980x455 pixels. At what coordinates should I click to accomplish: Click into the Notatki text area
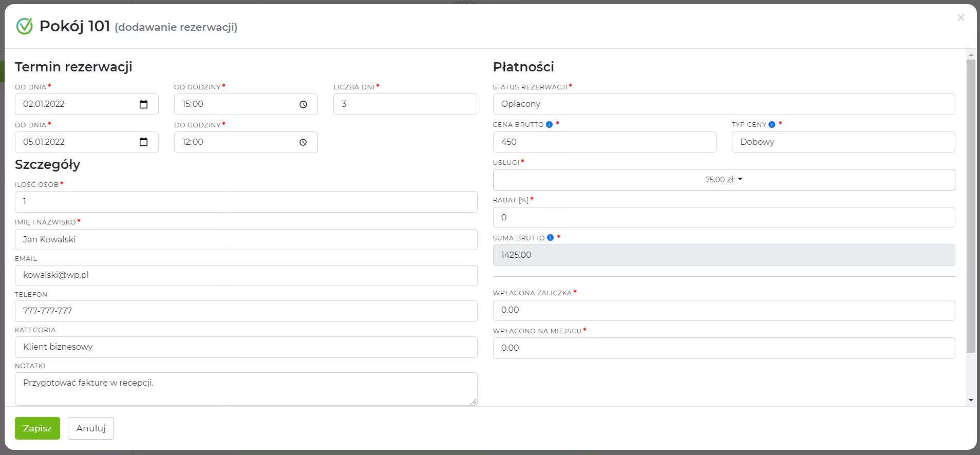pyautogui.click(x=246, y=389)
